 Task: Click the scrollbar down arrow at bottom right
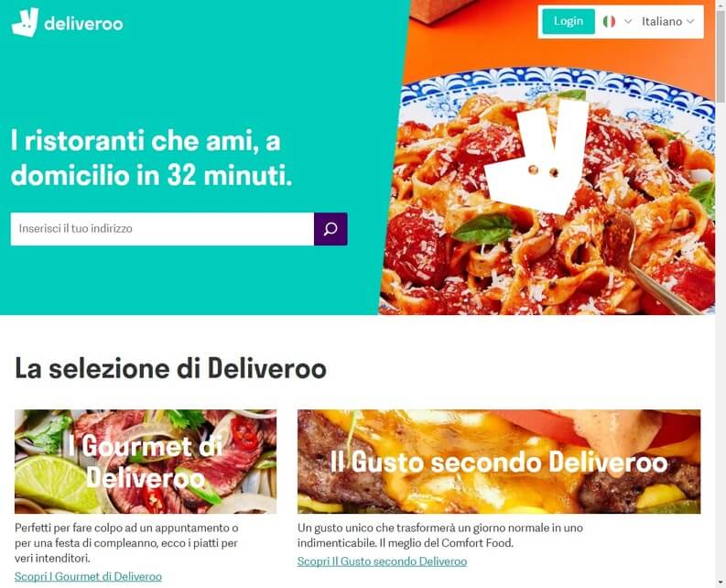point(721,583)
